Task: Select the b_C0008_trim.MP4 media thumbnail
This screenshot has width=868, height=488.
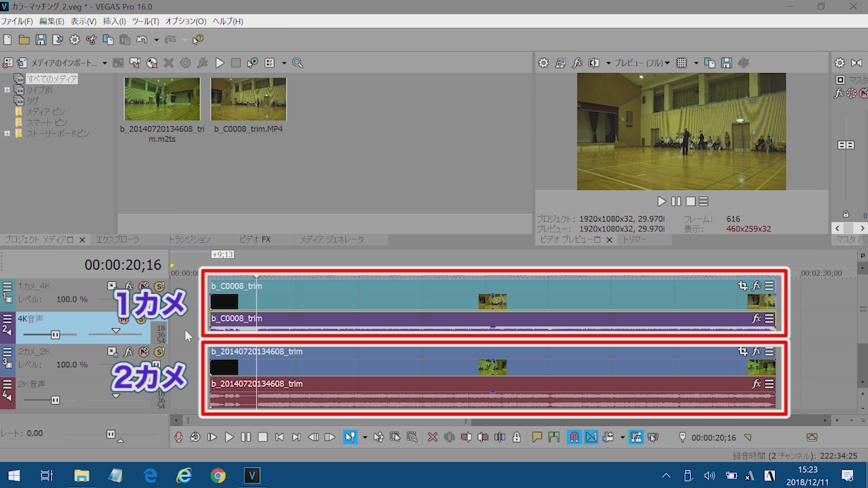Action: pos(248,99)
